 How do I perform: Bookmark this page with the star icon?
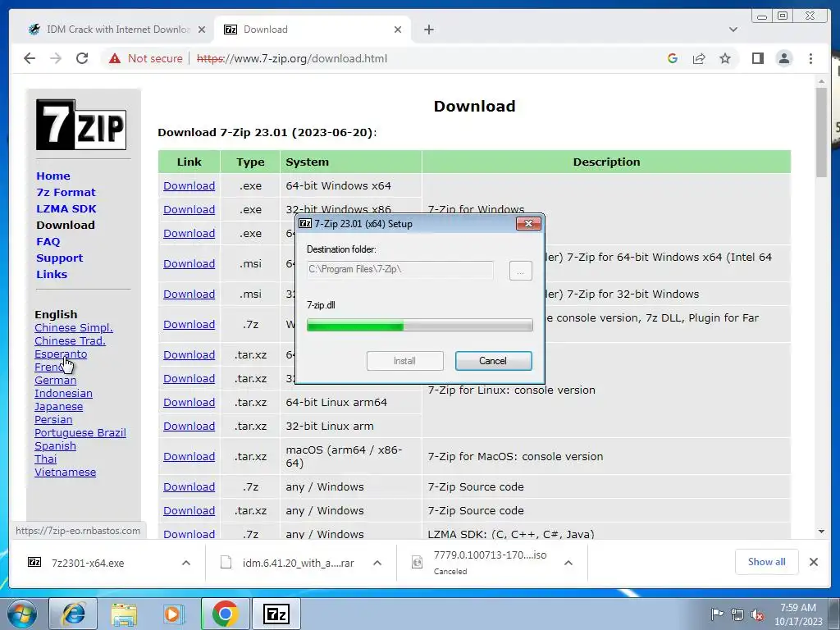(x=725, y=58)
